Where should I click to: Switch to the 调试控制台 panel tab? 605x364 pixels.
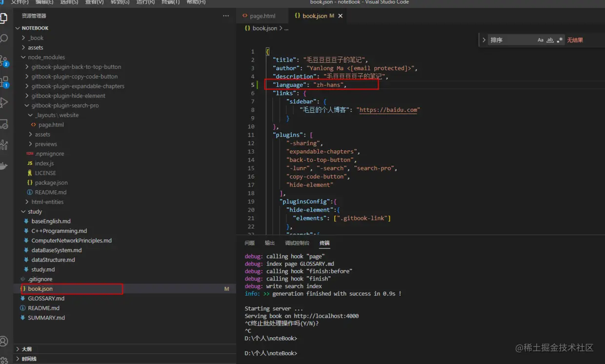(x=297, y=243)
